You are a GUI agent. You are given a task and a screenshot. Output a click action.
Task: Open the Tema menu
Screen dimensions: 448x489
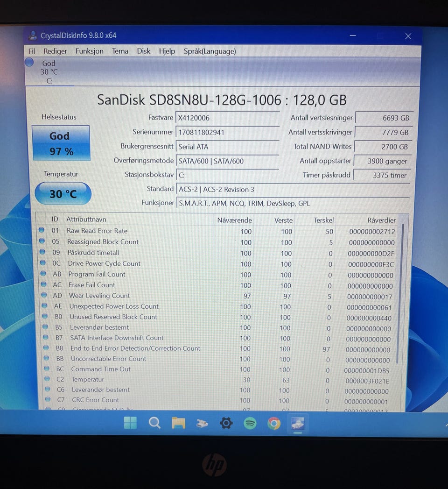(x=120, y=51)
